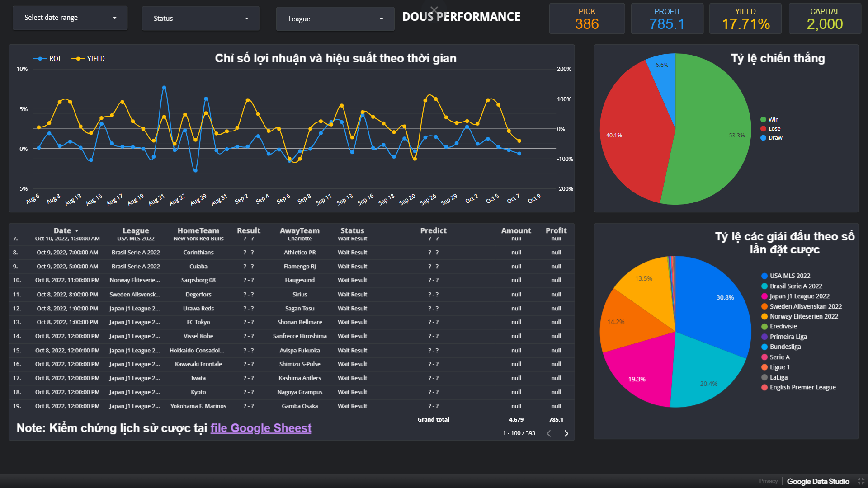The height and width of the screenshot is (488, 868).
Task: Go to next table page arrow
Action: point(566,433)
